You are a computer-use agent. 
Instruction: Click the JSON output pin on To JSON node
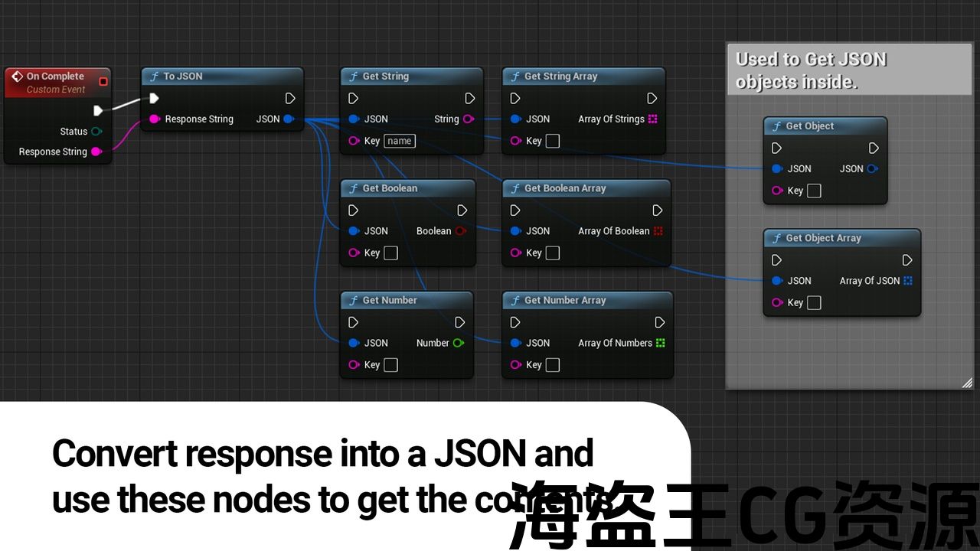pyautogui.click(x=289, y=119)
